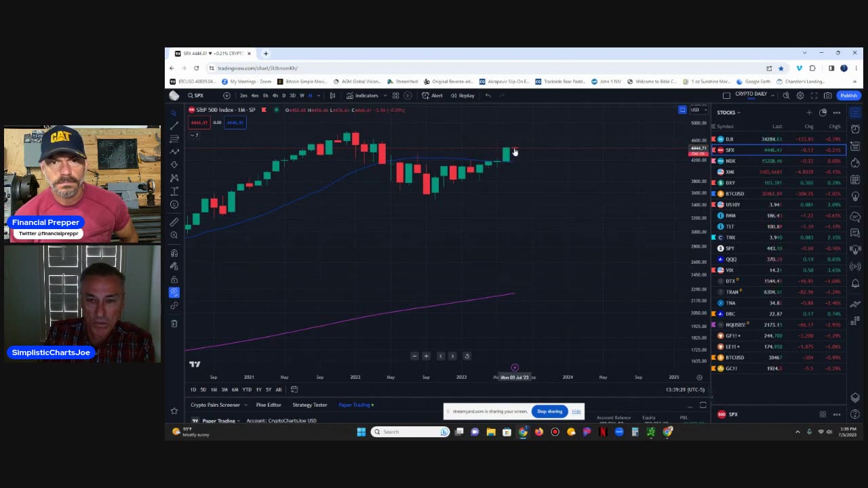868x488 pixels.
Task: Open the candle chart style selector
Action: [332, 96]
